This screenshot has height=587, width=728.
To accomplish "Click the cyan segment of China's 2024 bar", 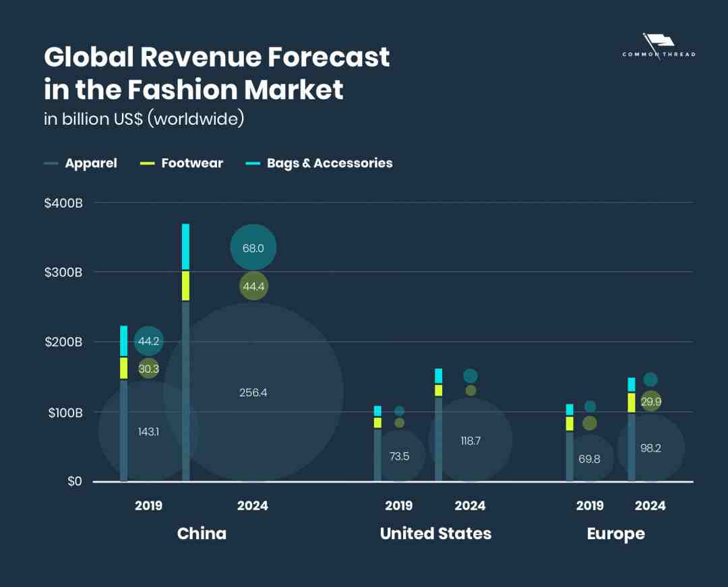I will click(186, 247).
